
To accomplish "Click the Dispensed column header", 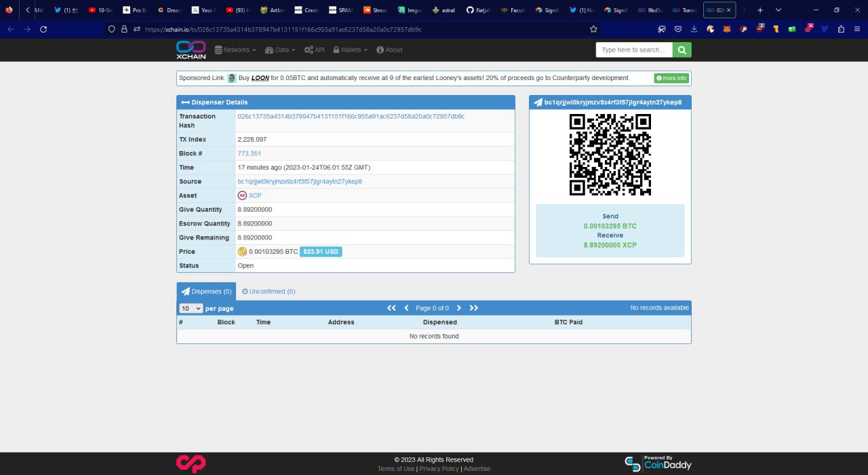I will click(440, 322).
